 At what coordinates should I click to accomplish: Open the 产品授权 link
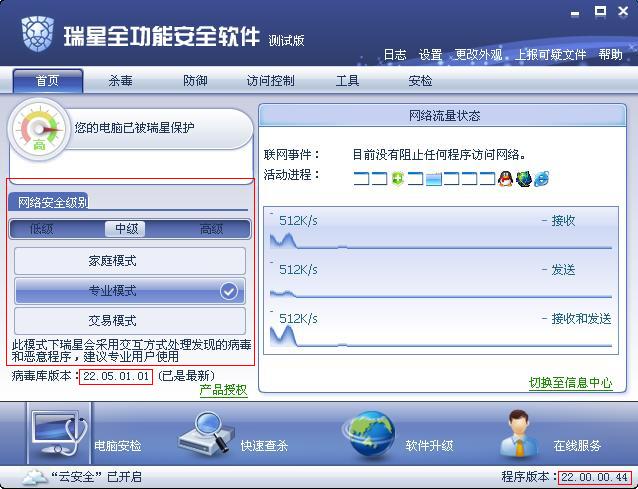(x=223, y=390)
